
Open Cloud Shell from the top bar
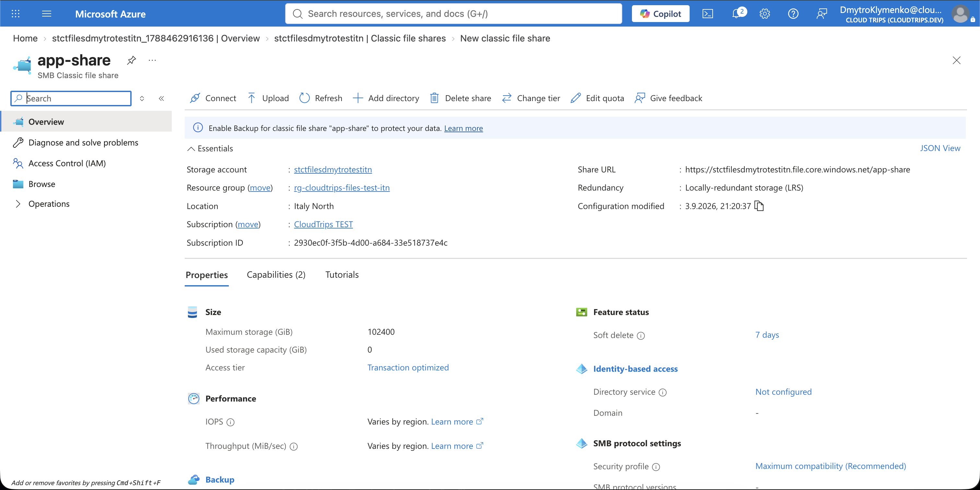tap(707, 14)
